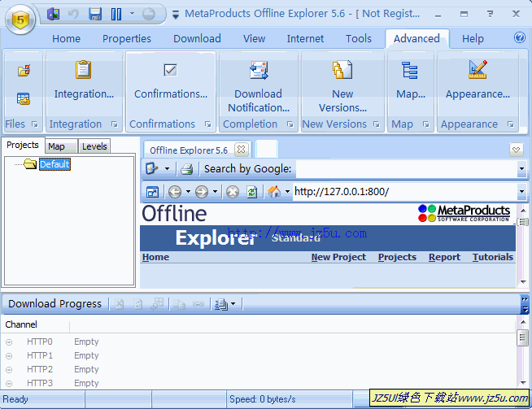Expand the New Versions group dialog launcher
532x409 pixels.
pos(376,124)
